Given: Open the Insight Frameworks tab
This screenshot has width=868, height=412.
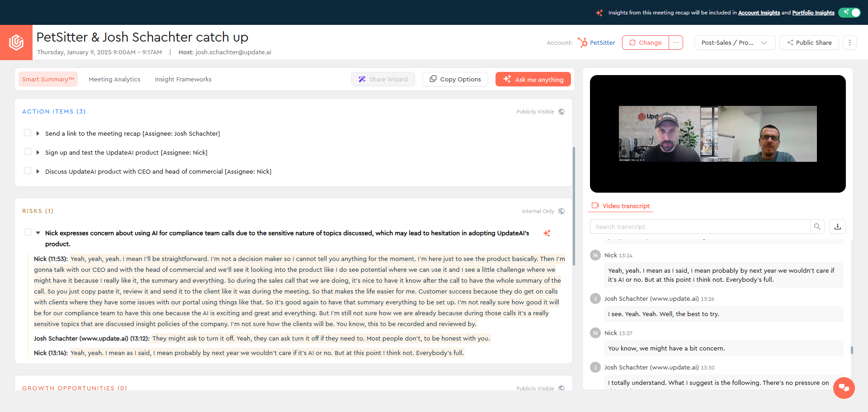Looking at the screenshot, I should click(183, 79).
